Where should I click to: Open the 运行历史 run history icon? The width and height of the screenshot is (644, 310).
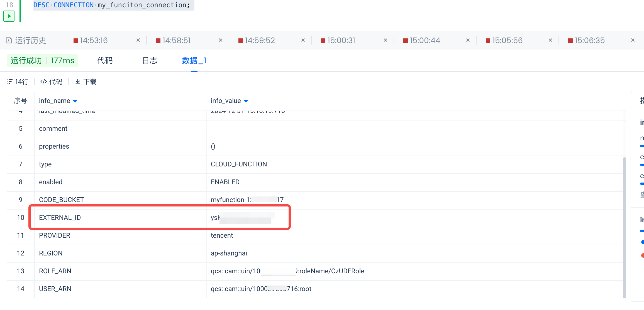pyautogui.click(x=9, y=40)
